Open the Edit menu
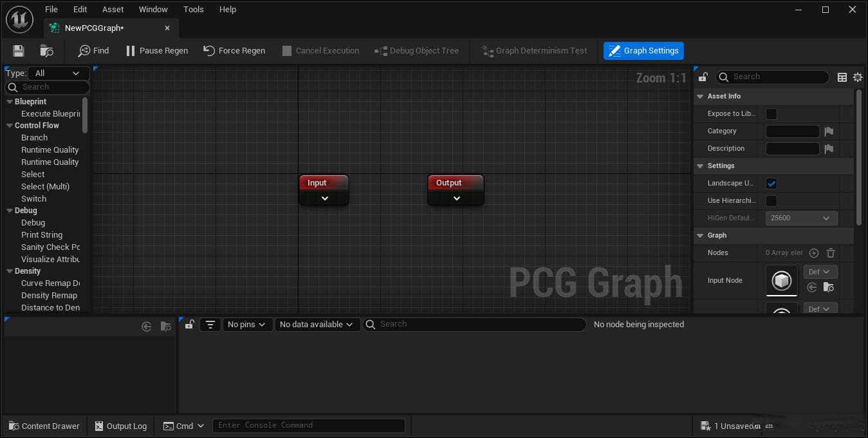Viewport: 868px width, 438px height. 80,9
